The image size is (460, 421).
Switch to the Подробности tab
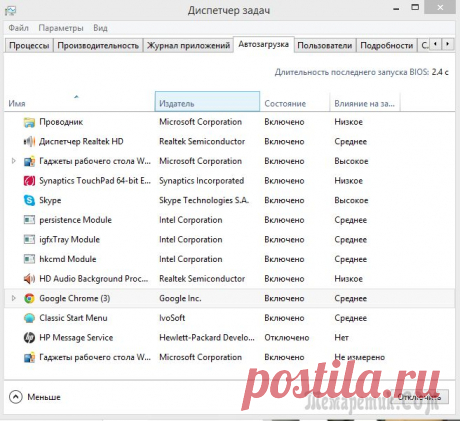pos(386,45)
